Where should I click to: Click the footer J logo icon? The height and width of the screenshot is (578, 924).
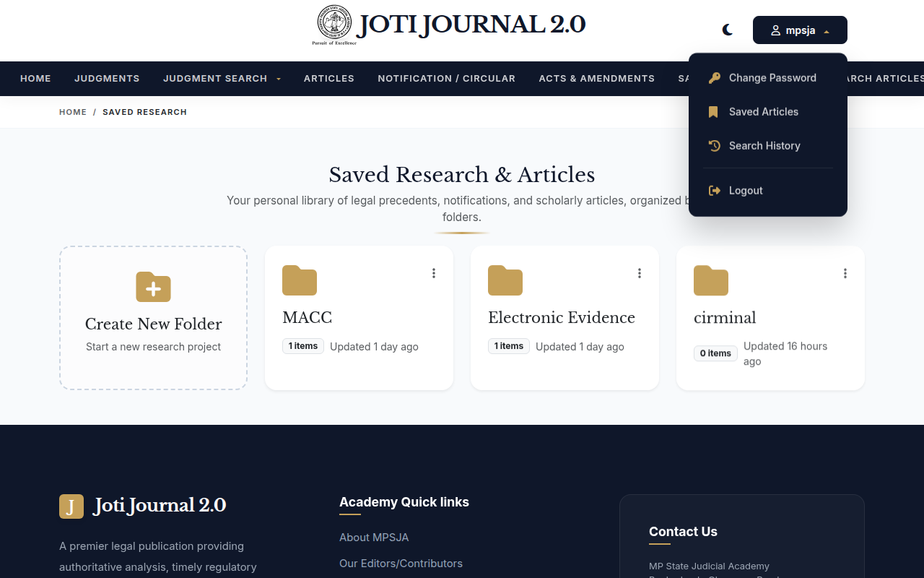[71, 506]
